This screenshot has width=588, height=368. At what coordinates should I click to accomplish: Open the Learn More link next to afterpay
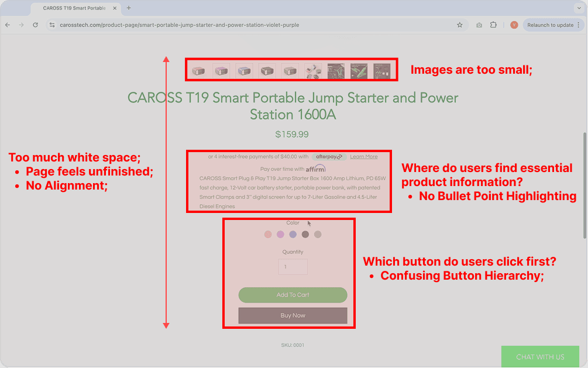tap(364, 157)
